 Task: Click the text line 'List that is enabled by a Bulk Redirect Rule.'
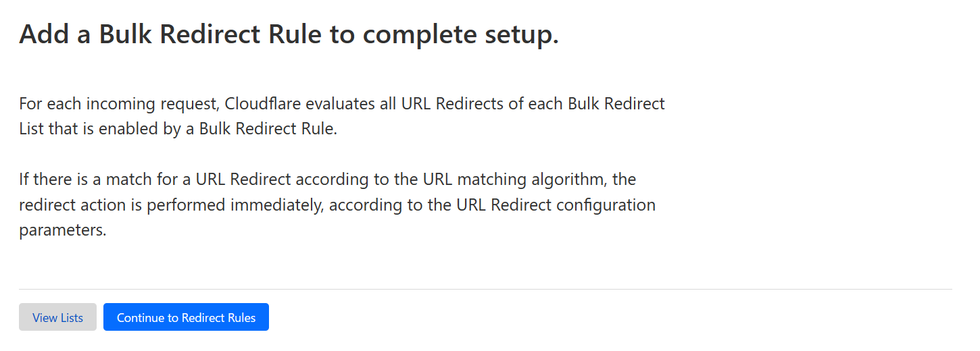(x=178, y=129)
